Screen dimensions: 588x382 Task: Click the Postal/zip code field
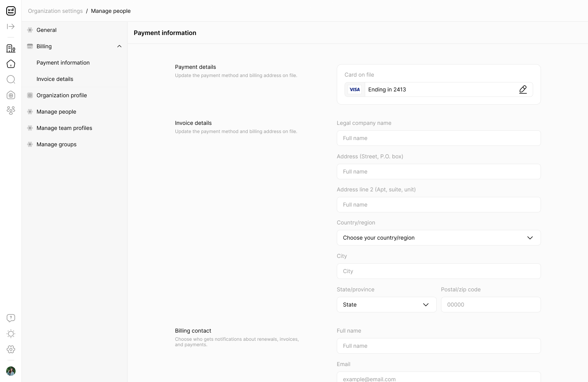pos(491,305)
